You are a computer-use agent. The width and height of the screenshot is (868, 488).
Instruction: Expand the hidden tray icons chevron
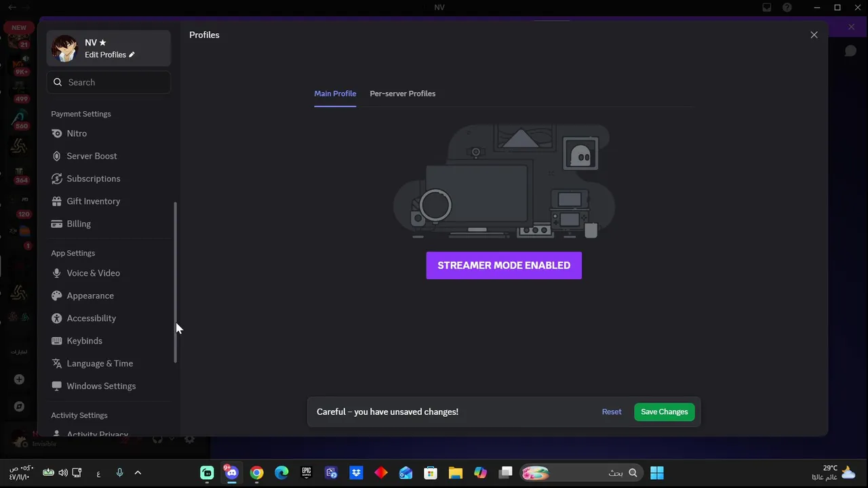138,472
